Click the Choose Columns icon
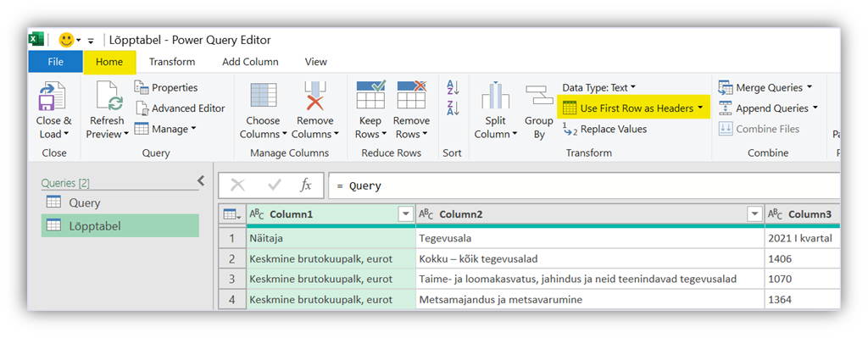The height and width of the screenshot is (338, 868). click(263, 96)
